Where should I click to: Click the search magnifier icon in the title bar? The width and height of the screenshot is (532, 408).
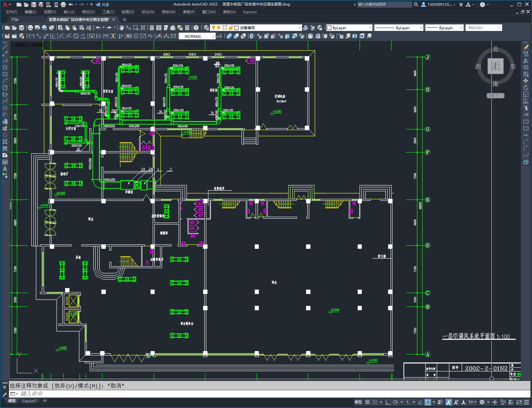(x=416, y=5)
